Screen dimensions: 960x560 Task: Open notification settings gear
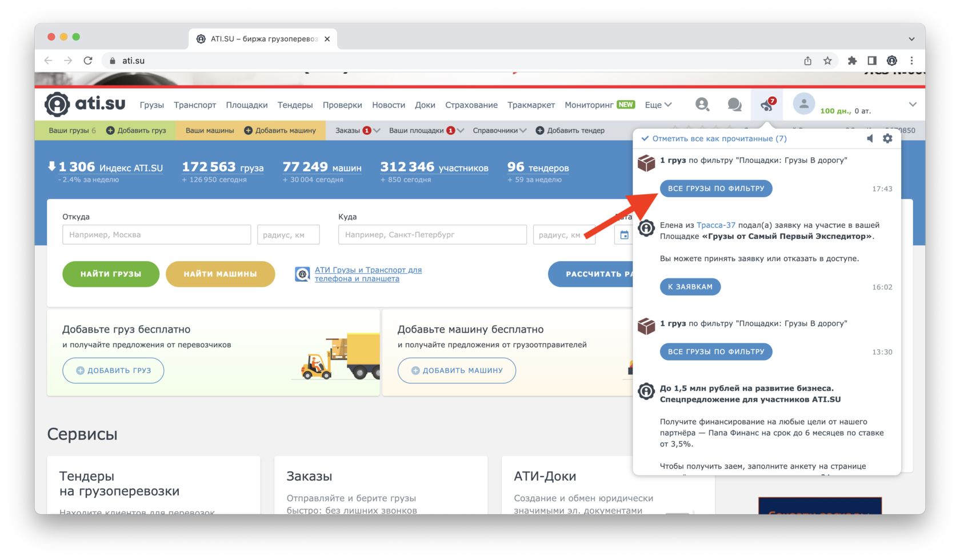tap(887, 138)
